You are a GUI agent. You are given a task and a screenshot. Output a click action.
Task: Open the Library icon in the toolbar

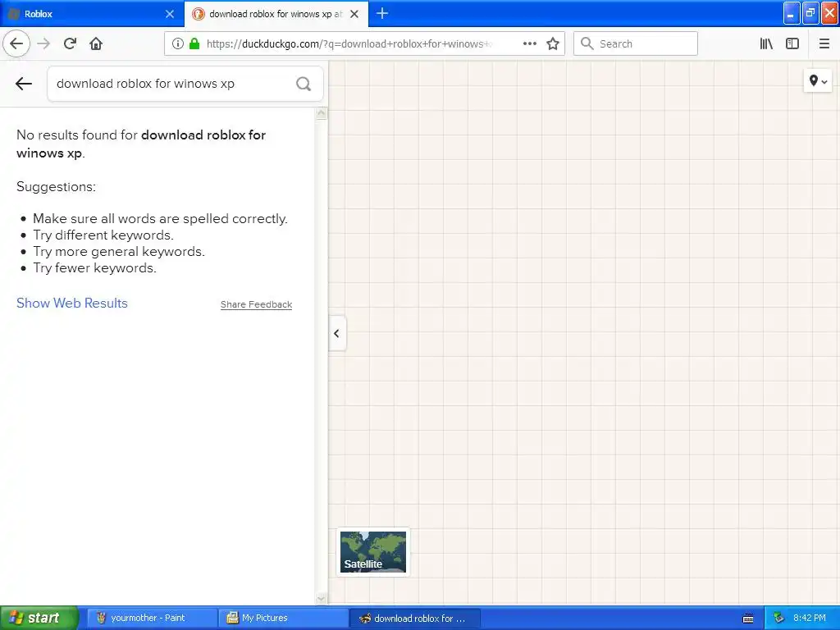click(x=766, y=43)
